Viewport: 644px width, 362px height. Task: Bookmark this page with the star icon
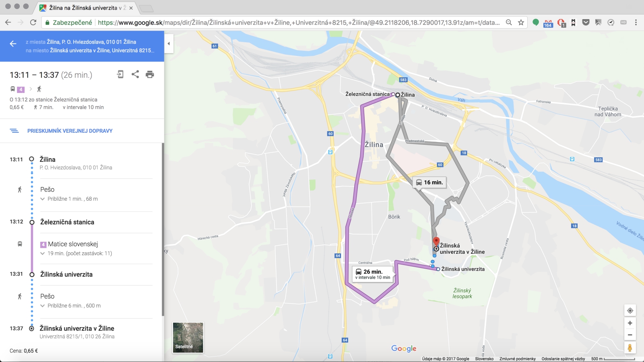(x=521, y=23)
